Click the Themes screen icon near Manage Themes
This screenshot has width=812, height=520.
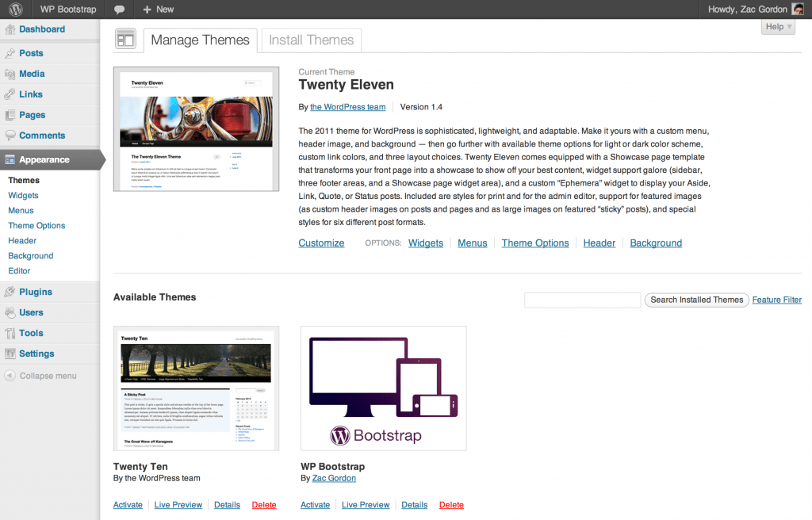(126, 38)
